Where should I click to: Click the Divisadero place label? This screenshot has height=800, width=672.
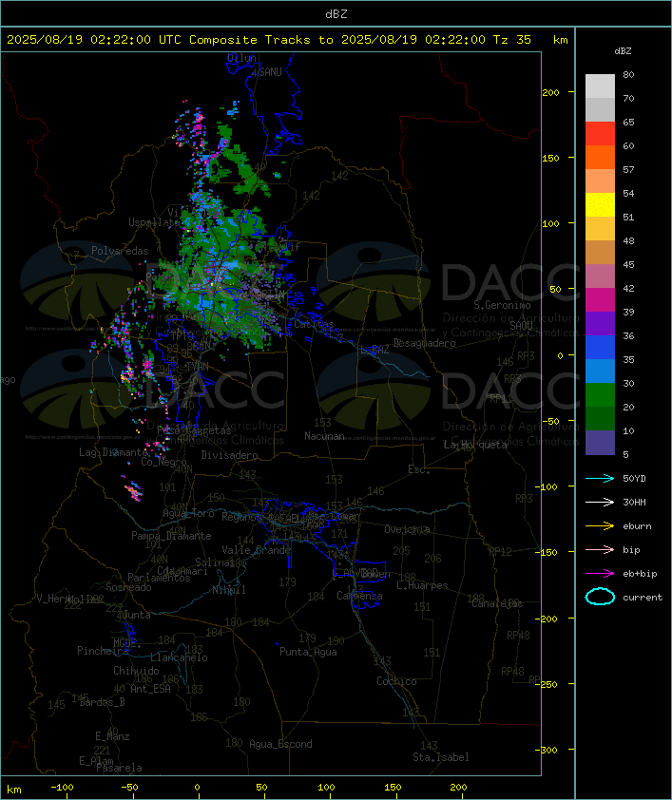tap(229, 454)
